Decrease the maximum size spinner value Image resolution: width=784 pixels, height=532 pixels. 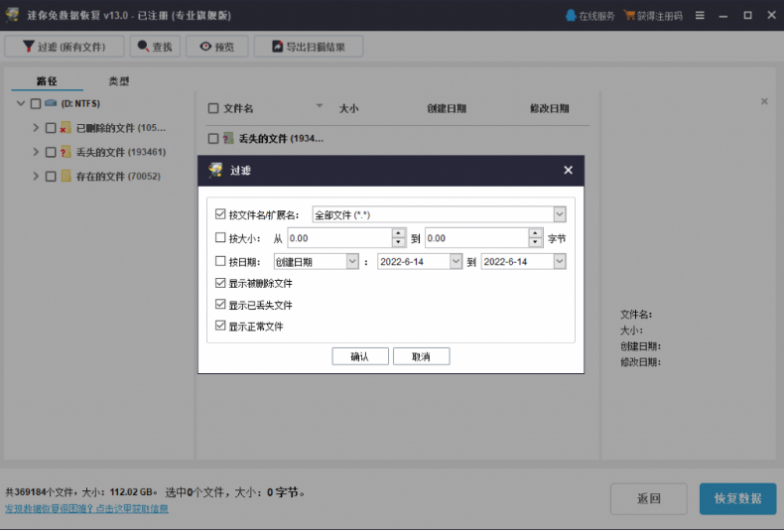coord(536,242)
